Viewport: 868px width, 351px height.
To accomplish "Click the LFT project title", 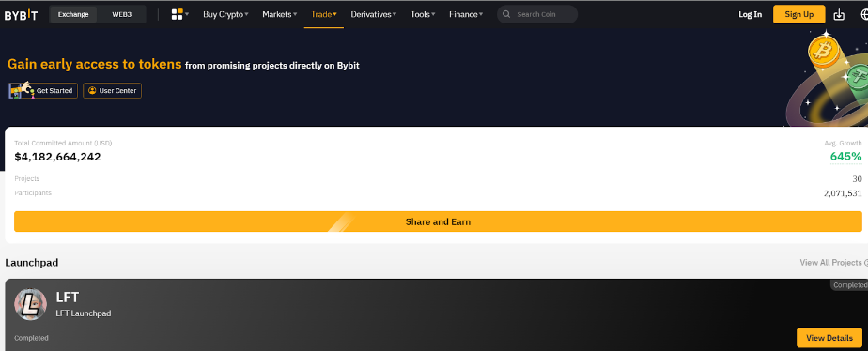I will point(67,298).
